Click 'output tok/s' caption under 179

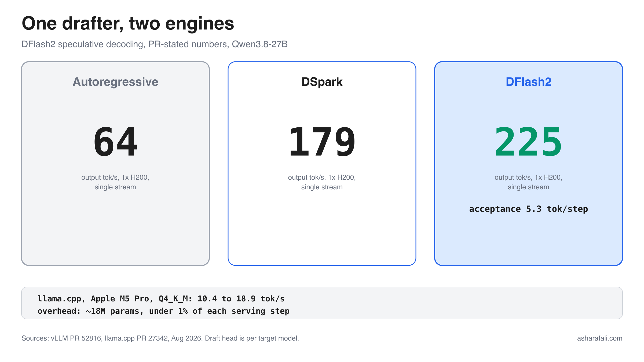click(322, 182)
